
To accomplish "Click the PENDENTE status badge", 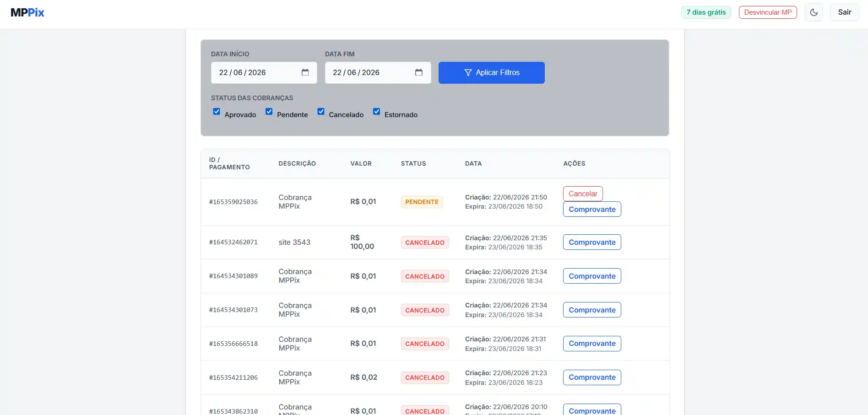I will pos(422,202).
